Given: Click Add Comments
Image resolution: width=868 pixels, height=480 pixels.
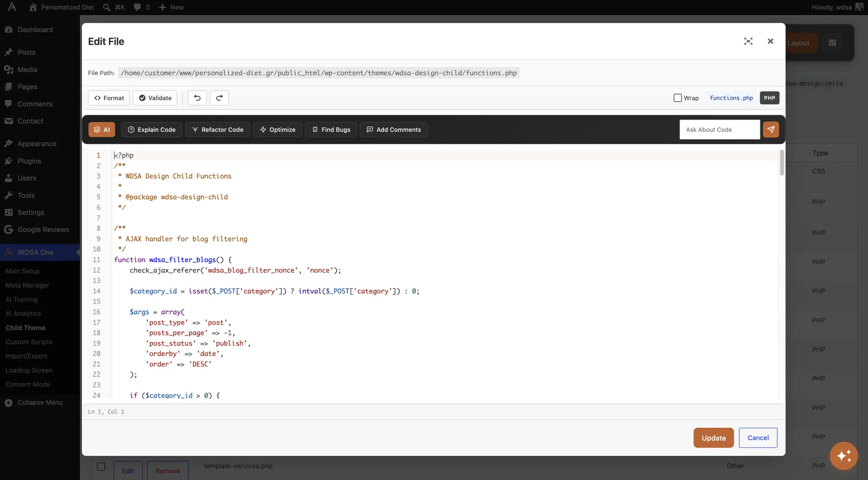Looking at the screenshot, I should pyautogui.click(x=393, y=130).
